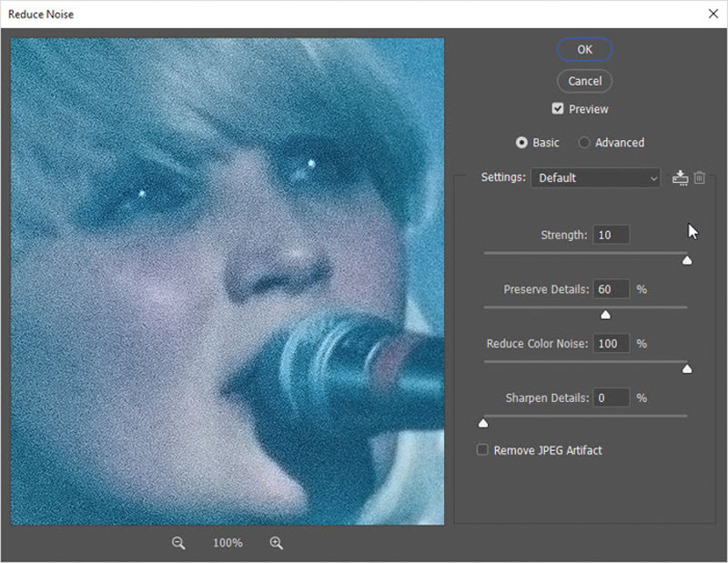Click the image preview area
The width and height of the screenshot is (728, 563).
tap(227, 281)
